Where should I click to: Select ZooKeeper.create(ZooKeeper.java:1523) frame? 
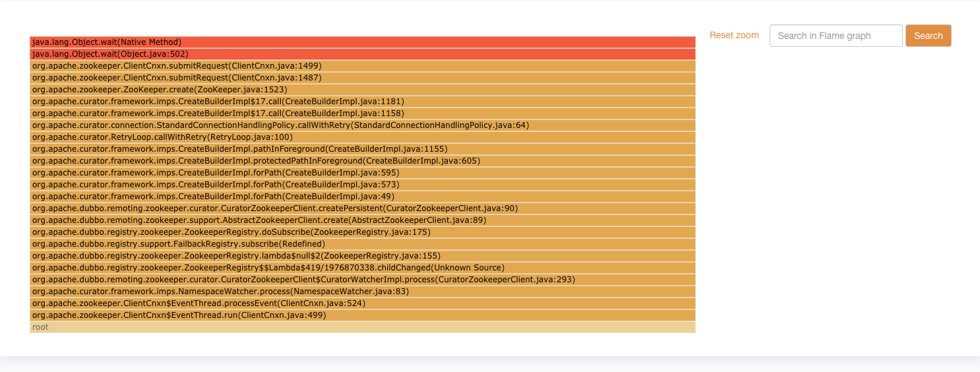tap(363, 90)
